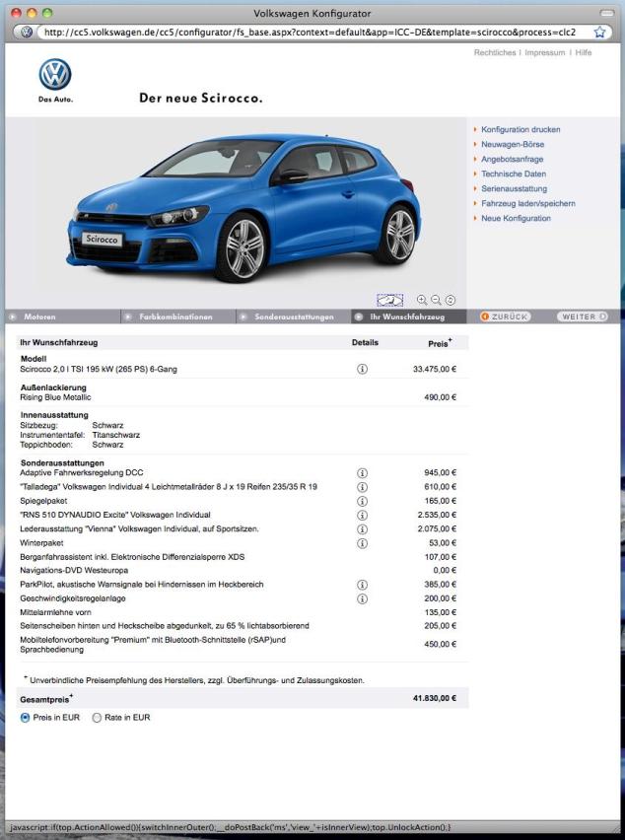Open Serienausstattung link
625x840 pixels.
(515, 188)
